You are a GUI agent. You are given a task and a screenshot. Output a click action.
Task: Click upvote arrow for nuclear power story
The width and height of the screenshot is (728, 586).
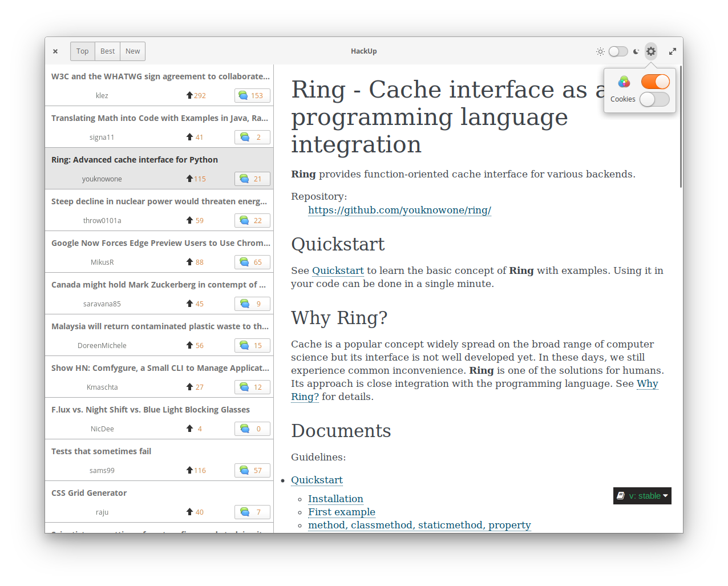pos(189,220)
